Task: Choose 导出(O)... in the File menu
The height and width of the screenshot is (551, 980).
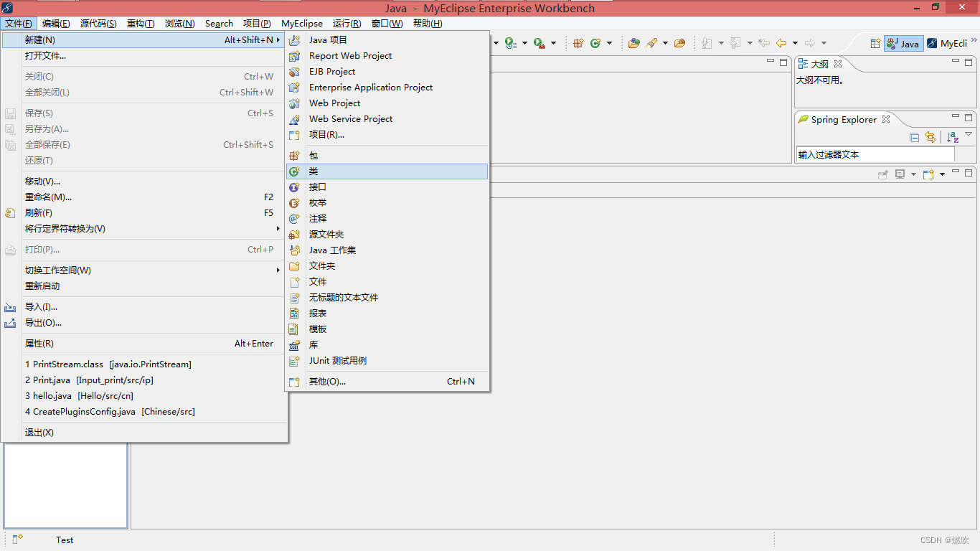Action: 143,322
